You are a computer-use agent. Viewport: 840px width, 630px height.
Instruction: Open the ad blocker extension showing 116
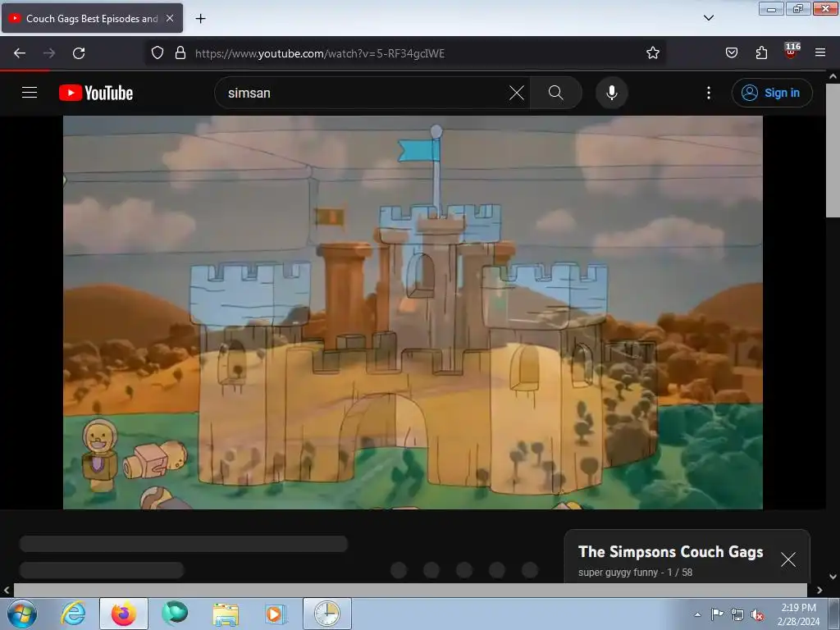point(792,52)
